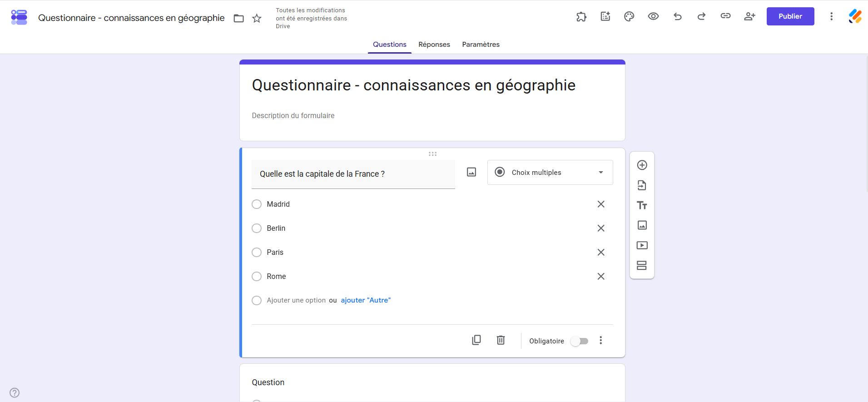The image size is (868, 402).
Task: Select the second card titled Question
Action: [x=432, y=382]
